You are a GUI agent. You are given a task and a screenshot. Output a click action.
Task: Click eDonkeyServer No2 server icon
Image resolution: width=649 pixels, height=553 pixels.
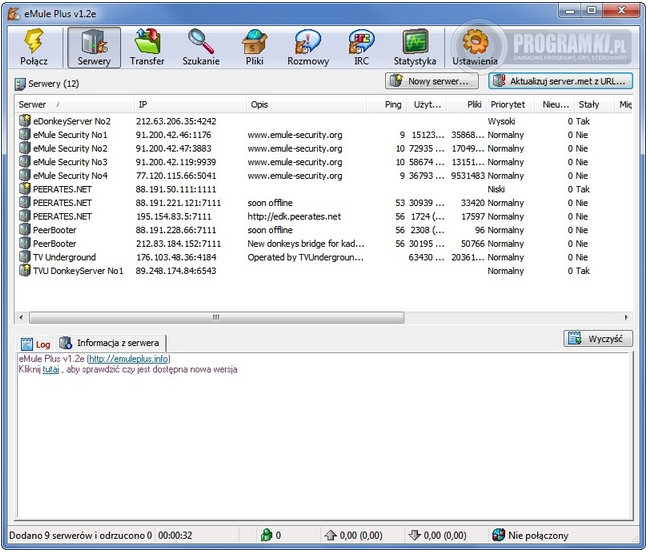pyautogui.click(x=25, y=120)
